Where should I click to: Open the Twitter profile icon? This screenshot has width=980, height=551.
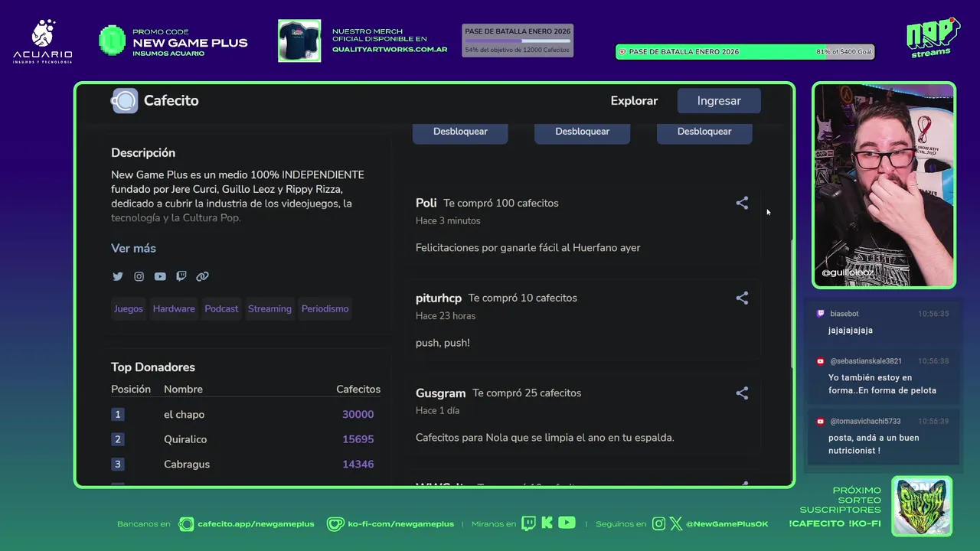pos(117,276)
